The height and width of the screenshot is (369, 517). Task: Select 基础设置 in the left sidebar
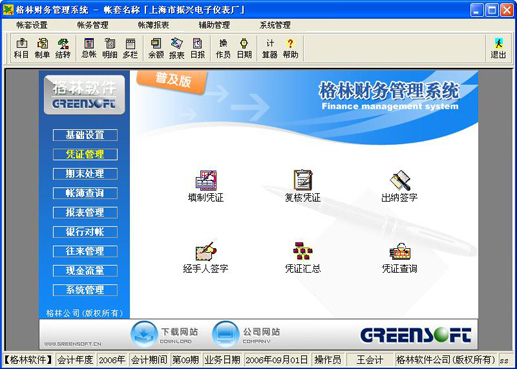pos(85,135)
